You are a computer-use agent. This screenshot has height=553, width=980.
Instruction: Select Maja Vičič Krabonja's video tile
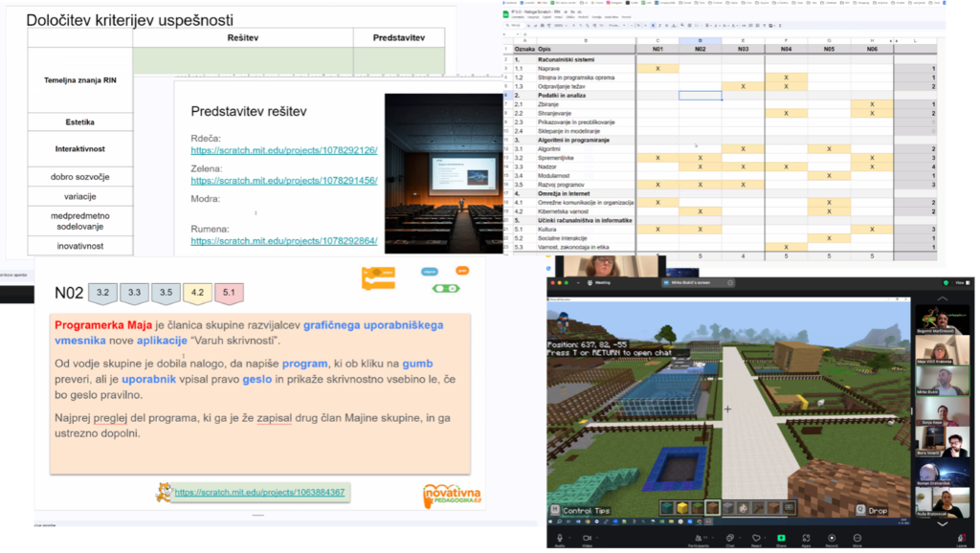coord(943,350)
